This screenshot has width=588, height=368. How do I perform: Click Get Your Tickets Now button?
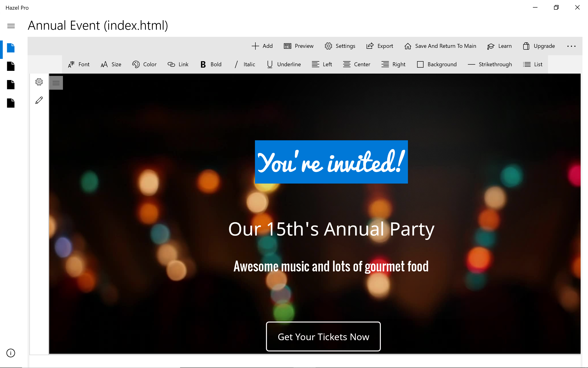tap(323, 336)
